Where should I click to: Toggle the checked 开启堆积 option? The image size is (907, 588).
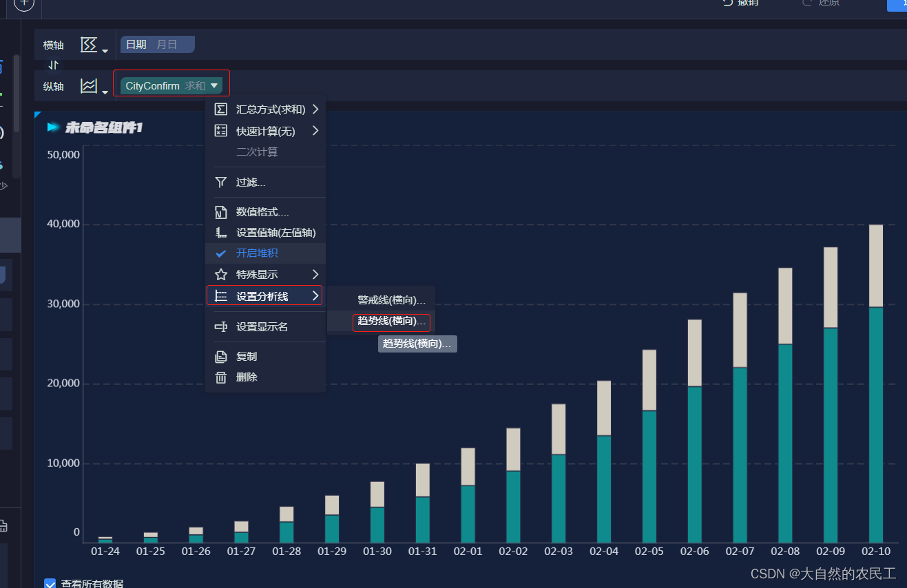pos(266,253)
